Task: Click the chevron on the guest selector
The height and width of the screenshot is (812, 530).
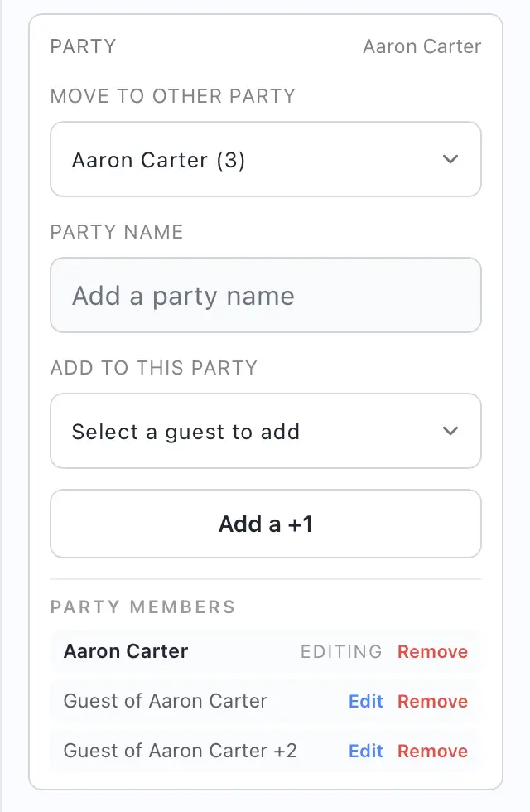Action: (x=450, y=431)
